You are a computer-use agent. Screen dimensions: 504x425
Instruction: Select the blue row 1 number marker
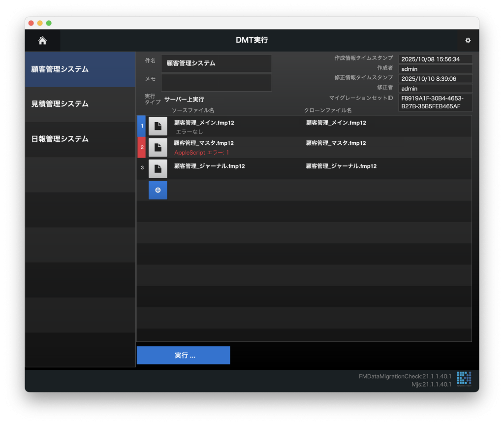pyautogui.click(x=142, y=126)
